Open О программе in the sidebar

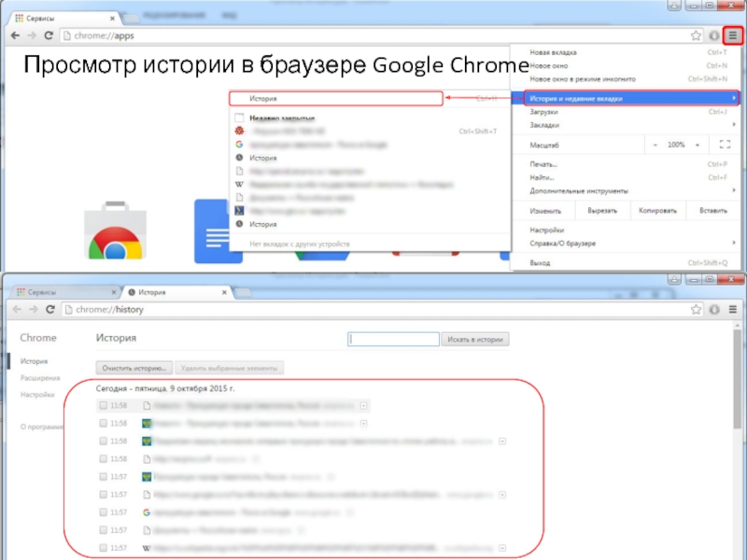[x=41, y=427]
